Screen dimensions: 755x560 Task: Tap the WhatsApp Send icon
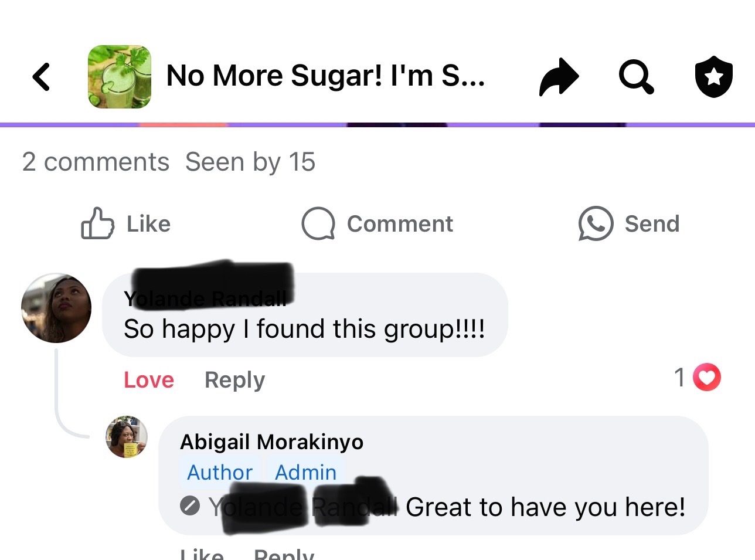click(596, 223)
